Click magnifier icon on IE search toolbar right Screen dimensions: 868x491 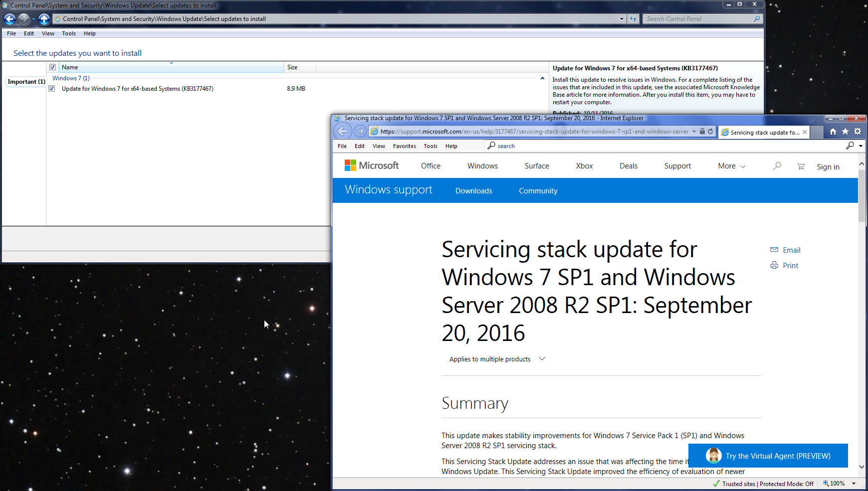[850, 146]
